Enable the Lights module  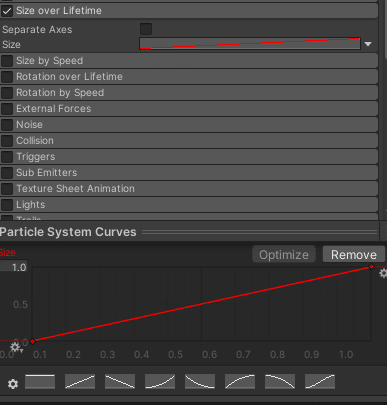point(7,205)
